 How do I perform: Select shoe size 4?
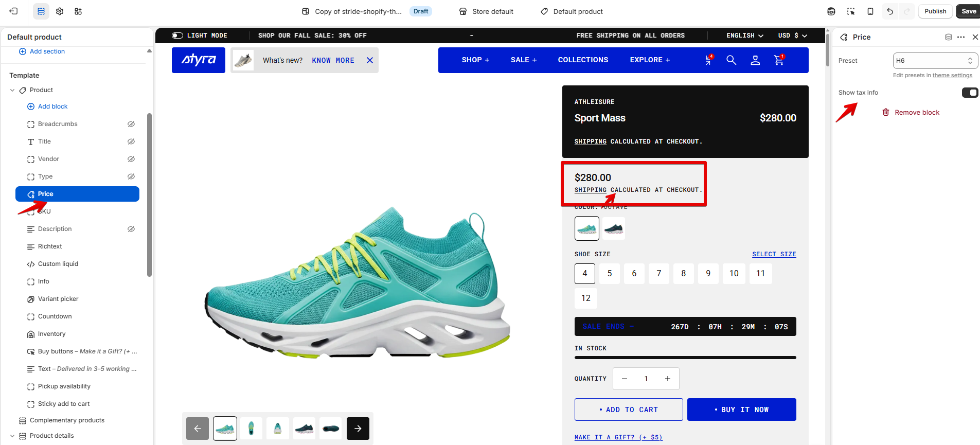click(585, 274)
